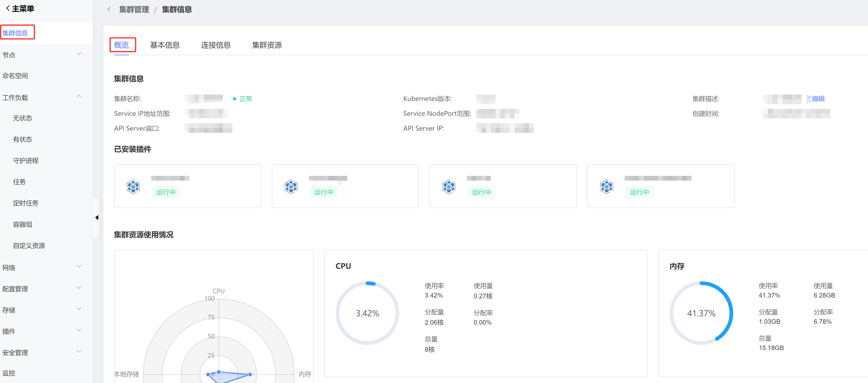Click the second installed plugin cube icon

tap(291, 186)
